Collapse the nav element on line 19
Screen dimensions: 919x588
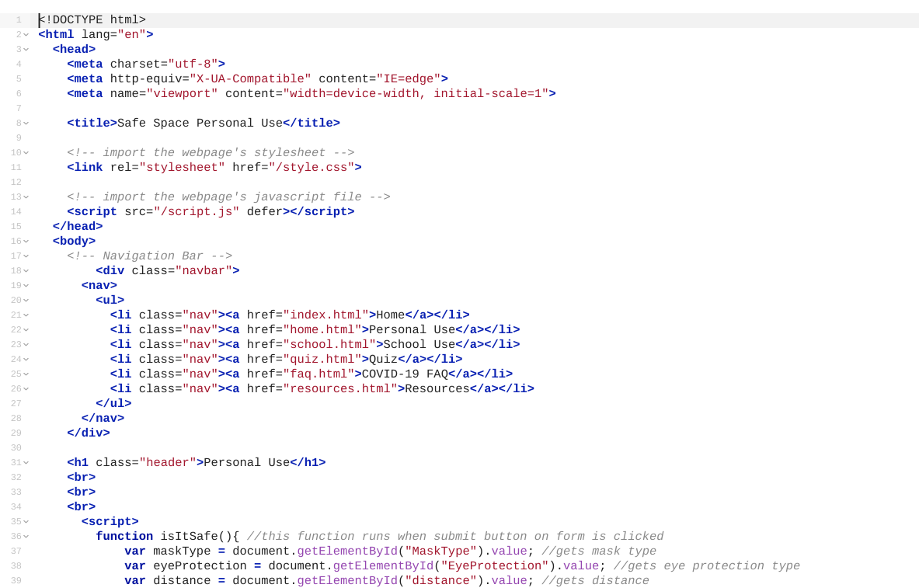click(x=26, y=286)
